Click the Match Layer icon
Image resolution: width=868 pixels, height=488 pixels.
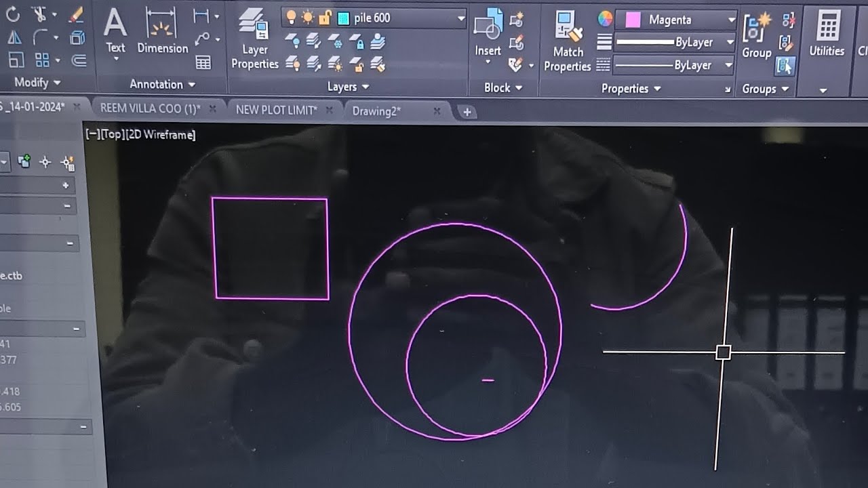pos(378,64)
